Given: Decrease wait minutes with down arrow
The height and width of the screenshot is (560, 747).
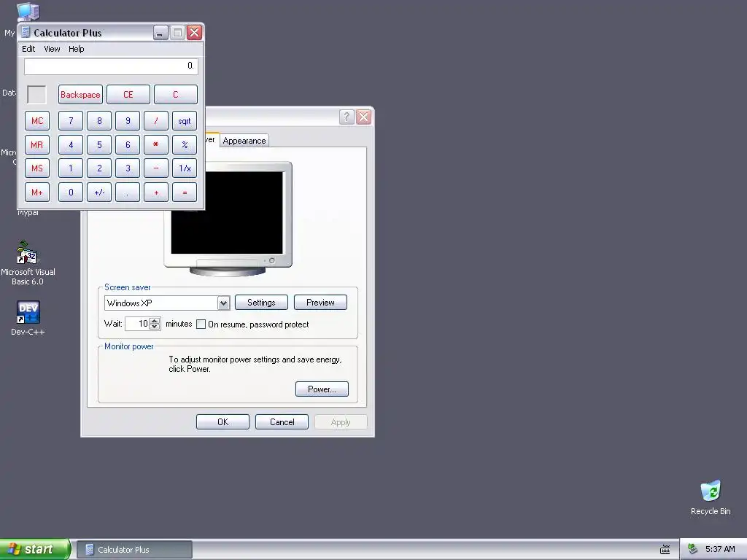Looking at the screenshot, I should click(155, 327).
